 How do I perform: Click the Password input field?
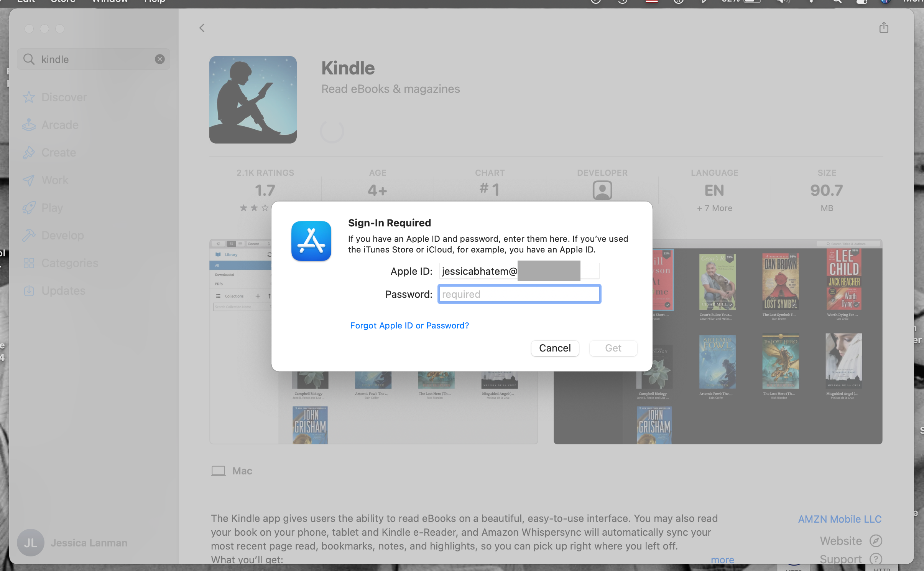[519, 294]
